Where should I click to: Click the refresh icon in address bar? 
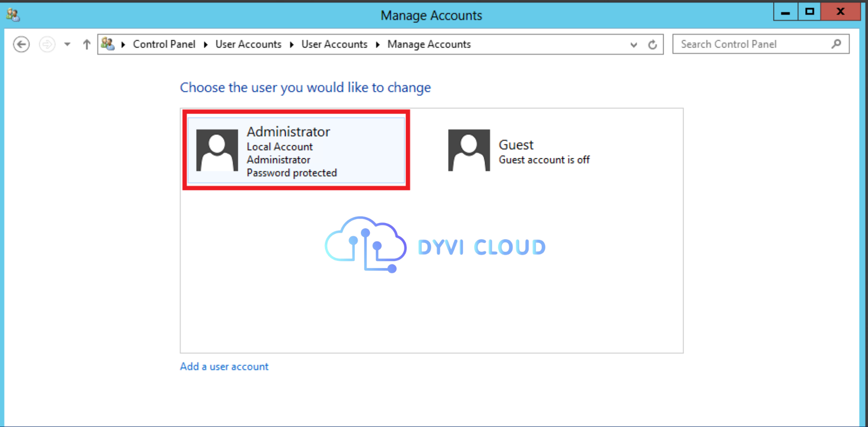click(x=653, y=44)
